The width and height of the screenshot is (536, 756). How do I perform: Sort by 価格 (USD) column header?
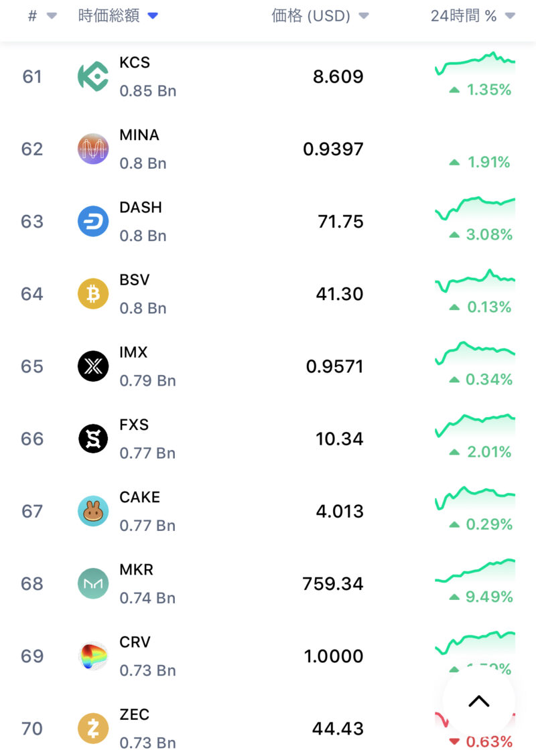pyautogui.click(x=320, y=17)
